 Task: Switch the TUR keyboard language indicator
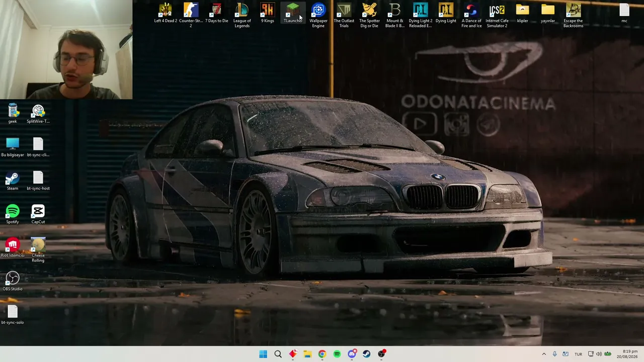click(x=578, y=354)
